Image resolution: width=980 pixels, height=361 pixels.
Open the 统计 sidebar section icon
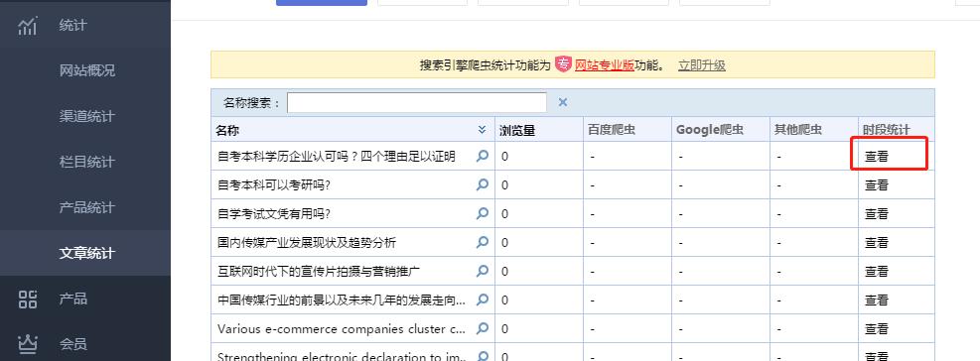pos(28,26)
